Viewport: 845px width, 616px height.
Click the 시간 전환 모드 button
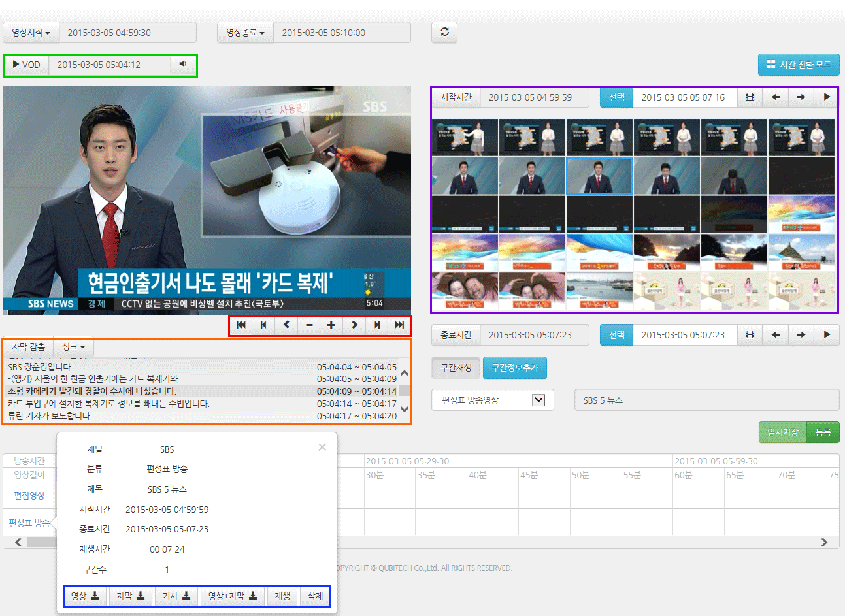pyautogui.click(x=799, y=64)
